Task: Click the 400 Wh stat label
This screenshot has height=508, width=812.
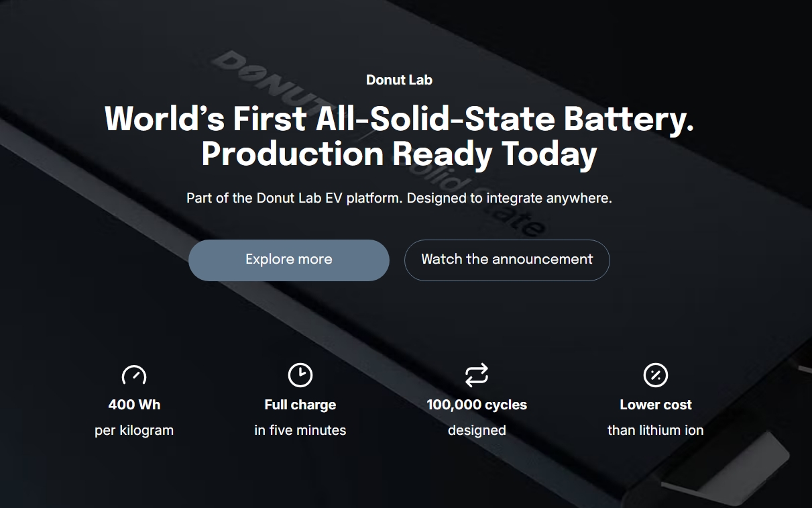Action: click(134, 405)
